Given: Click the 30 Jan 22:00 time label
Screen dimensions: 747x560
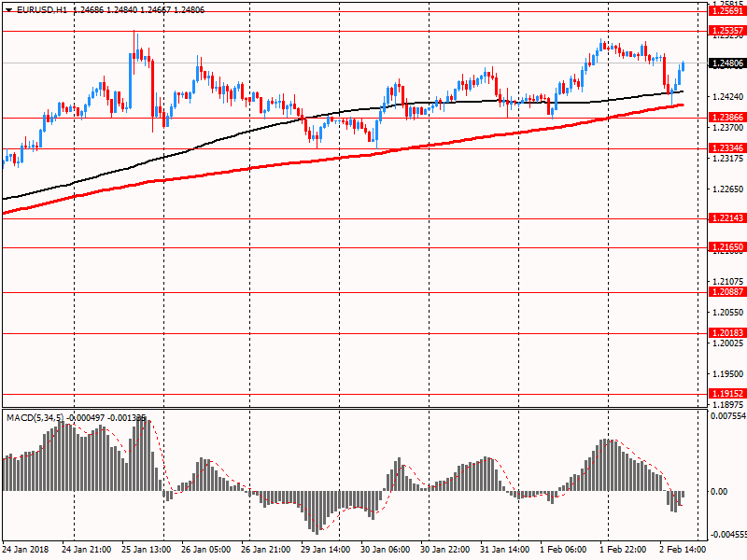Looking at the screenshot, I should (445, 549).
